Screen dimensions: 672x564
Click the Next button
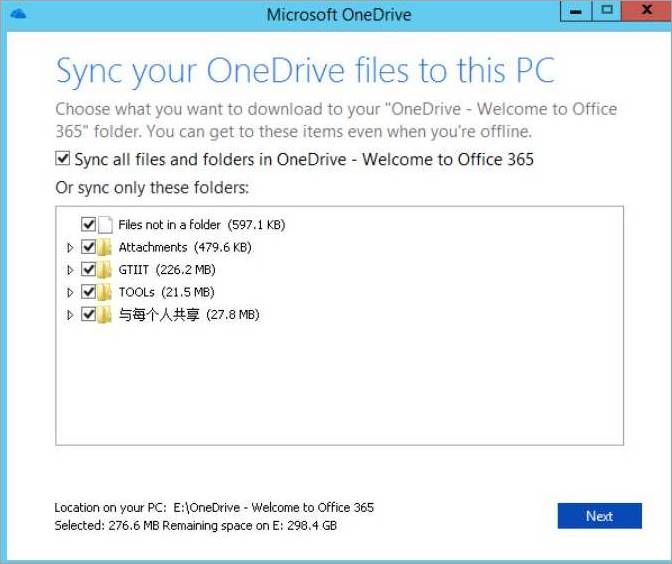(600, 516)
